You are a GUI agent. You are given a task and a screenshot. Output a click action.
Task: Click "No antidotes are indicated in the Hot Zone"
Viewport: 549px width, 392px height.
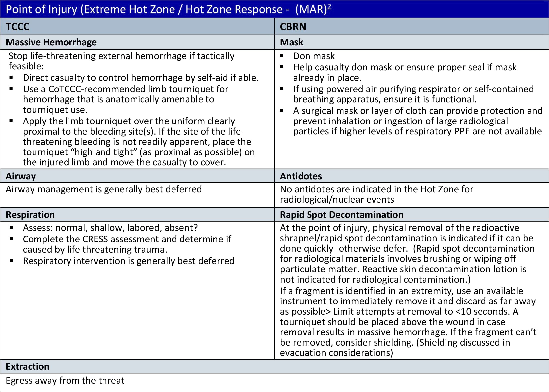pyautogui.click(x=377, y=194)
